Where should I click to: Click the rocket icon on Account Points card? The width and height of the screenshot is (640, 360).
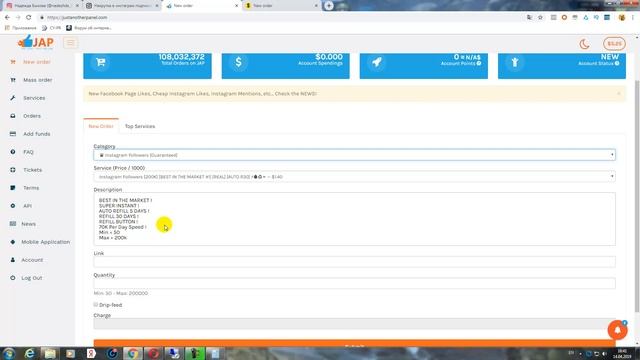click(x=376, y=62)
